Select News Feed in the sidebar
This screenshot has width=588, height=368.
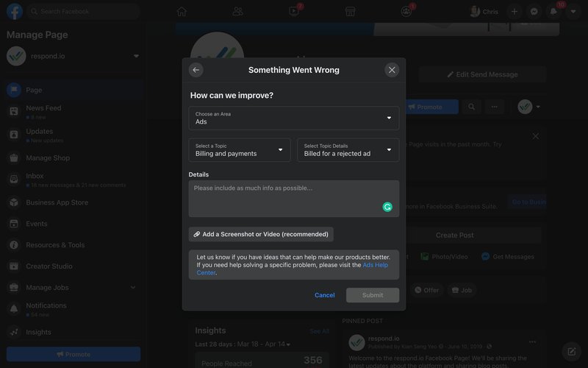(x=43, y=108)
